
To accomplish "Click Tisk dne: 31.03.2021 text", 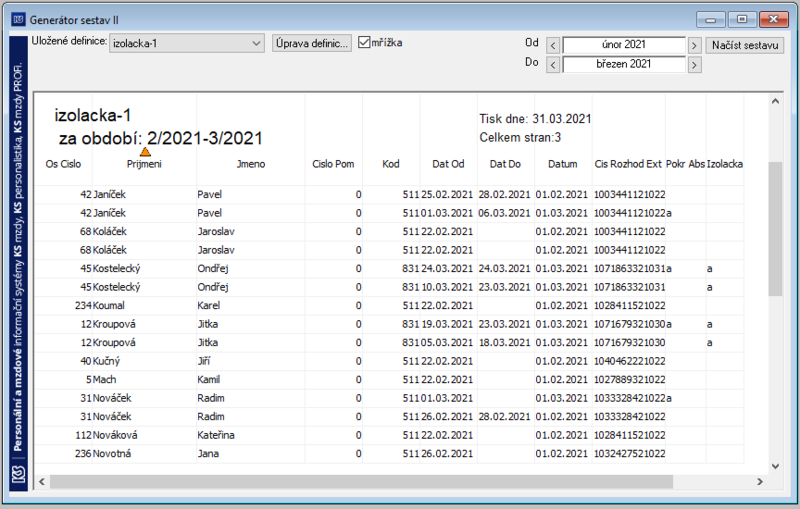I will 535,119.
